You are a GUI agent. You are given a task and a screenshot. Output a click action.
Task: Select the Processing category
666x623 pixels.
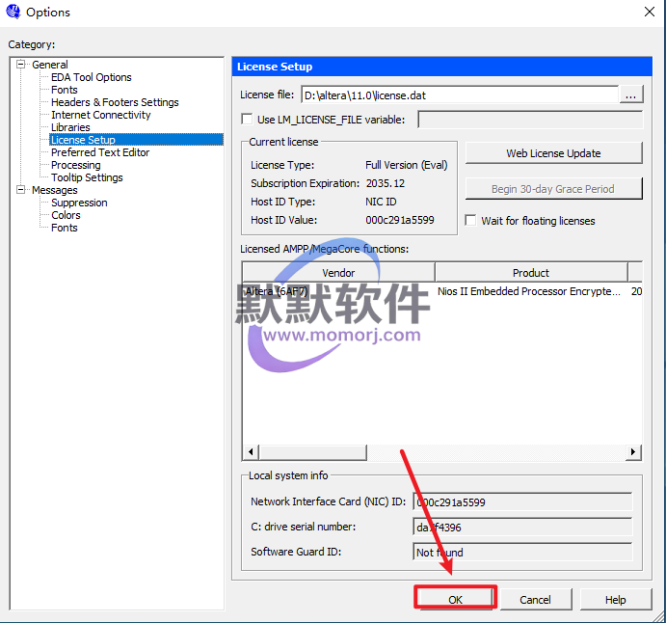(76, 165)
